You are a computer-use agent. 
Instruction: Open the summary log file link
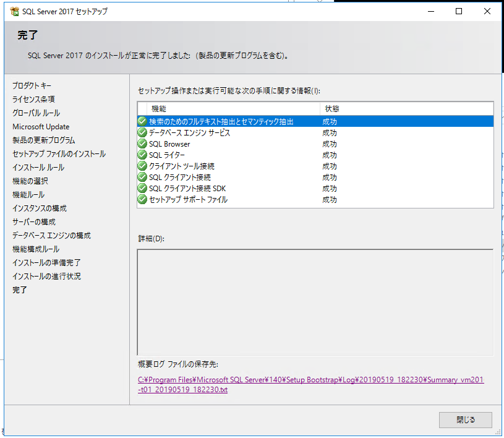311,385
